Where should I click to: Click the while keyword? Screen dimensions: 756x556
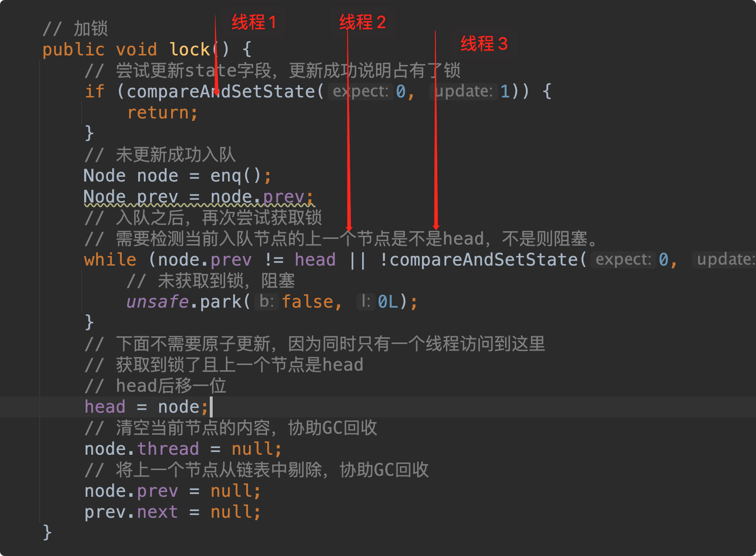(110, 260)
